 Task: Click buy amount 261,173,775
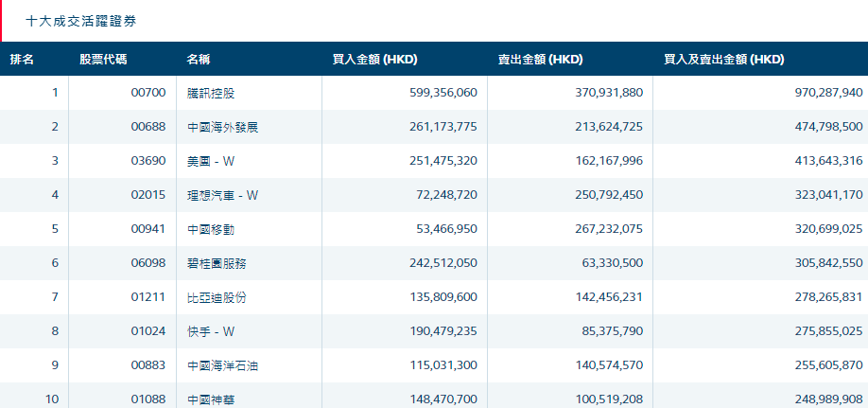[x=443, y=127]
